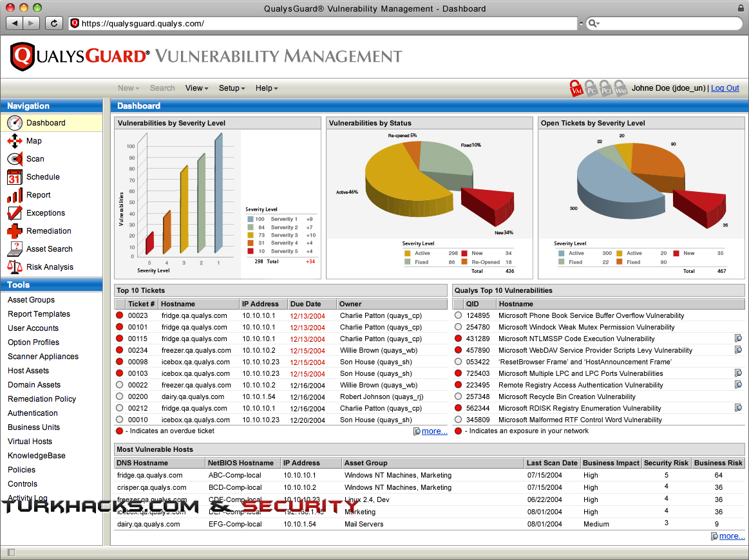749x560 pixels.
Task: Open Scanner Appliances in Tools
Action: pyautogui.click(x=43, y=356)
